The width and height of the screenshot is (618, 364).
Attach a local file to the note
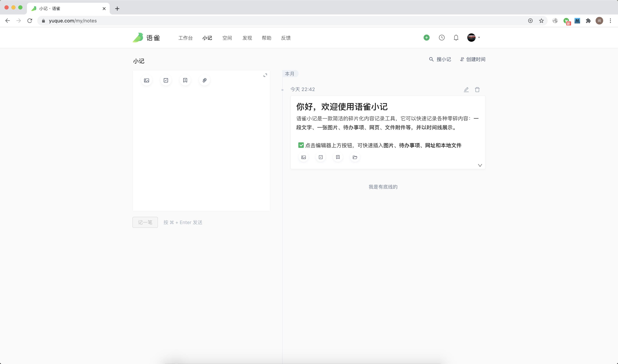pos(204,80)
